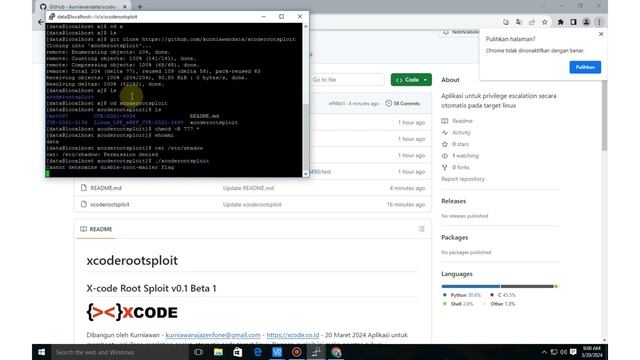Open the 58 Commits history

point(402,103)
